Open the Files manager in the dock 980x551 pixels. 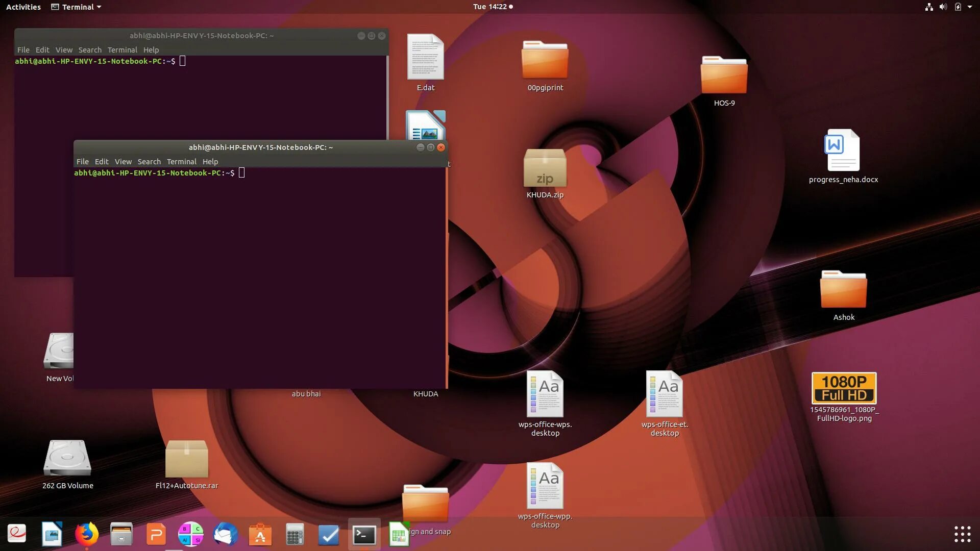click(121, 535)
